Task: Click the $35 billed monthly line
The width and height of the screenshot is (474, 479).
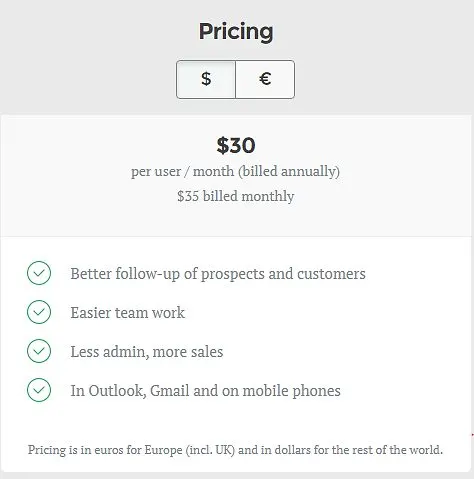Action: (x=236, y=196)
